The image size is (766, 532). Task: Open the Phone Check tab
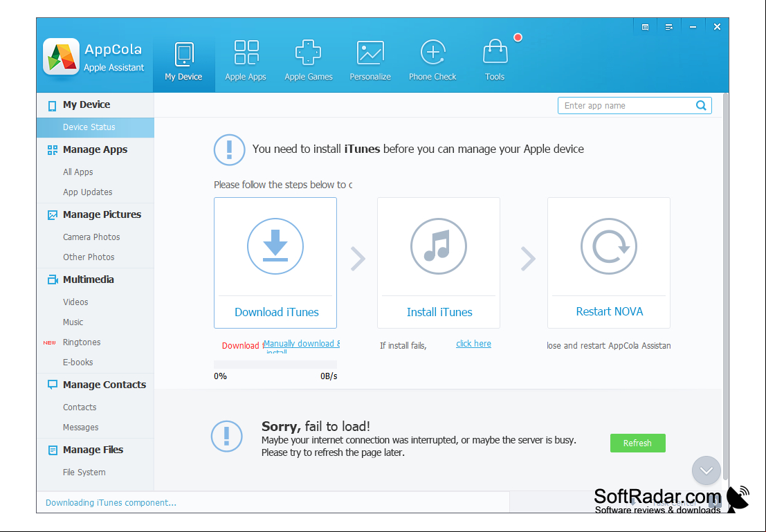tap(432, 62)
